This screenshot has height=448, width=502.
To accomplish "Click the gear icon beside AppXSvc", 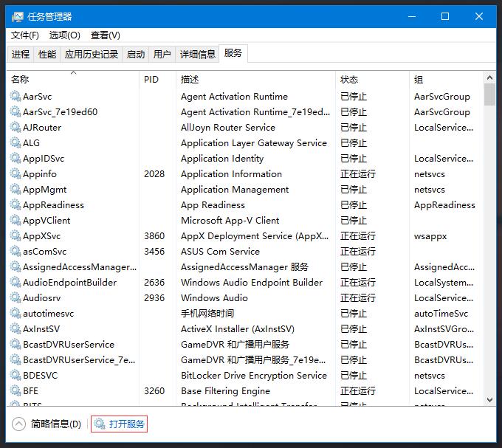I will [16, 236].
